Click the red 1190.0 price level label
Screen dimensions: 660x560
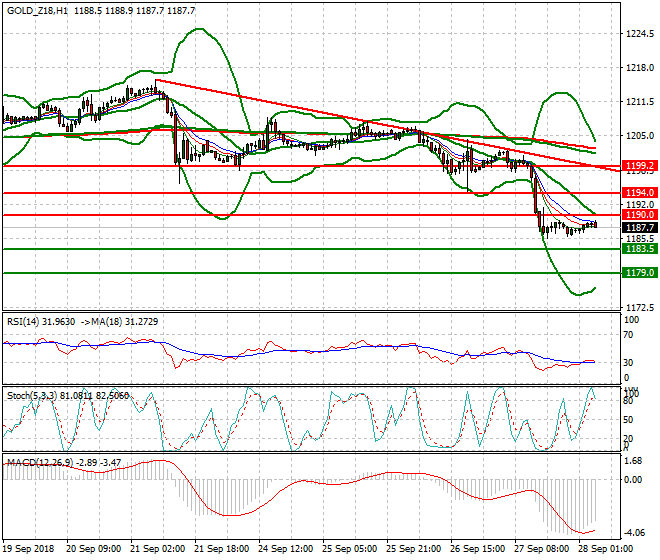point(638,214)
